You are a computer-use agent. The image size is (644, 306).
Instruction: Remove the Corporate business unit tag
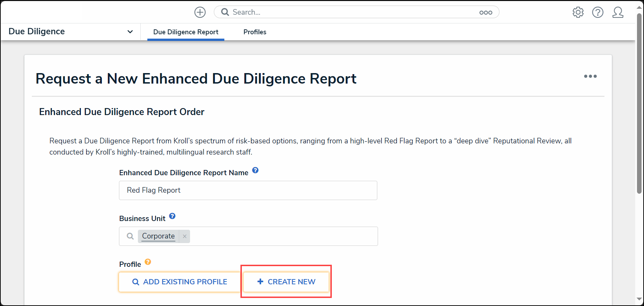(x=184, y=236)
